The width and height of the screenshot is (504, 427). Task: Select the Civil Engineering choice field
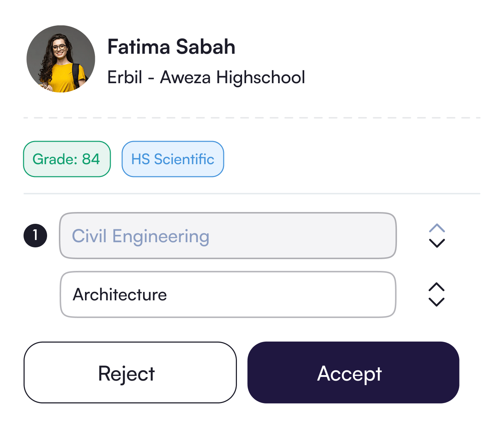(x=228, y=236)
